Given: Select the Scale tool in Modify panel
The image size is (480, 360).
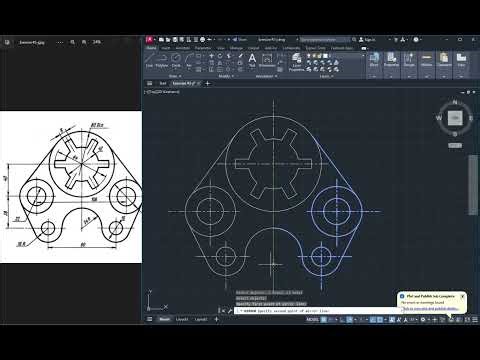Looking at the screenshot, I should click(220, 70).
